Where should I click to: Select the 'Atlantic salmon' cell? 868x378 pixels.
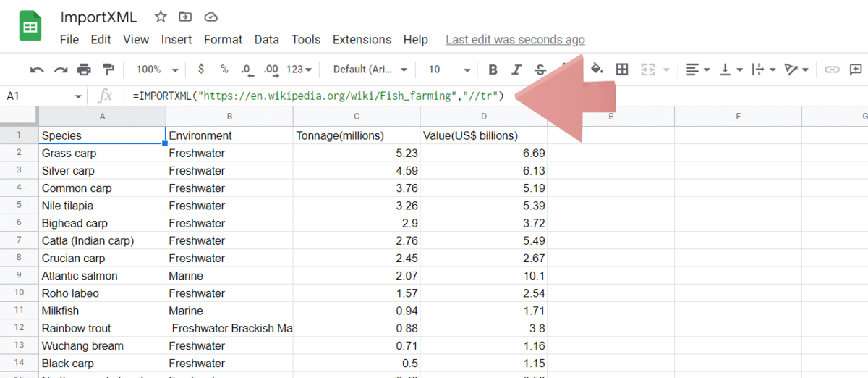click(x=102, y=276)
